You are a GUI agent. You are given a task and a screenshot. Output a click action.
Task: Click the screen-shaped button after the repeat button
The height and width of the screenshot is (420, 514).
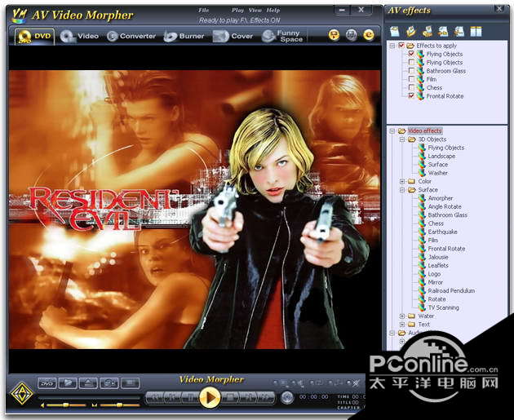pyautogui.click(x=131, y=383)
